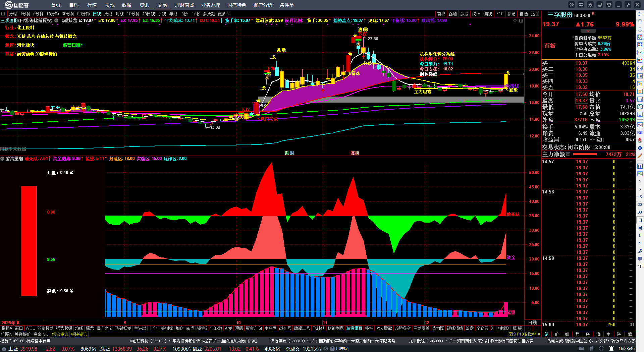Select the RSI indicator sidebar icon
This screenshot has width=644, height=352.
coord(640,132)
